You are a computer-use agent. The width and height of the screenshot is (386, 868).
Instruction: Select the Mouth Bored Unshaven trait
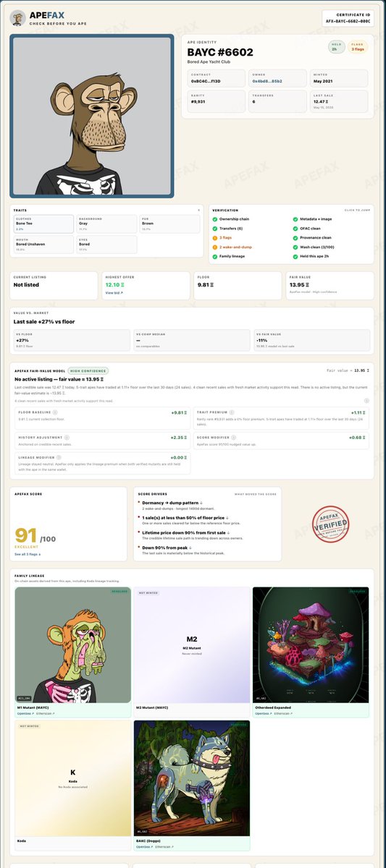(43, 243)
